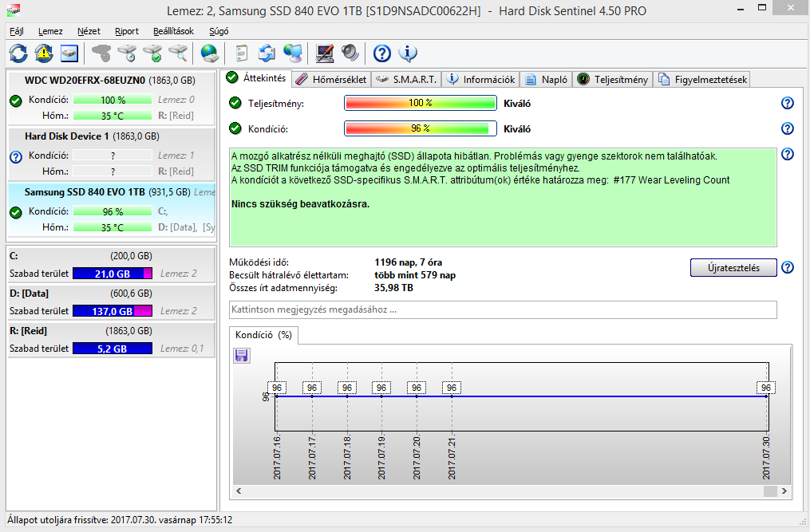
Task: Switch to the Teljesítmény tab
Action: tap(613, 80)
